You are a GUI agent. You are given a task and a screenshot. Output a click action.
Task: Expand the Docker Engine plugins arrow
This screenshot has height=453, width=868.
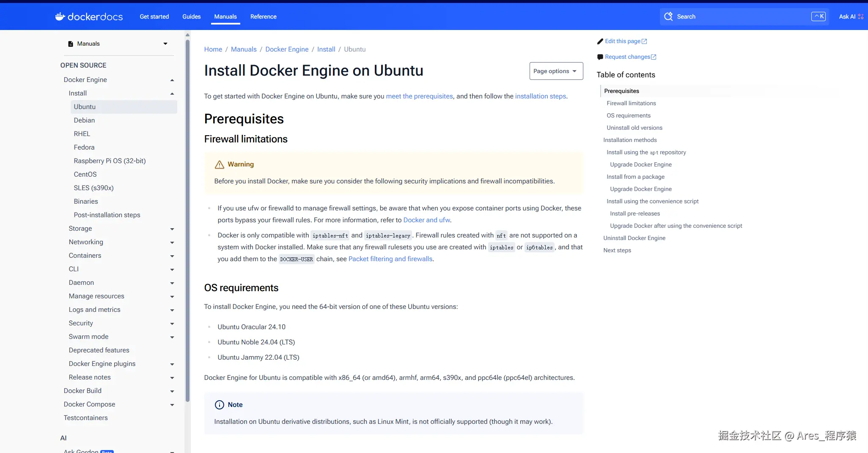point(172,364)
